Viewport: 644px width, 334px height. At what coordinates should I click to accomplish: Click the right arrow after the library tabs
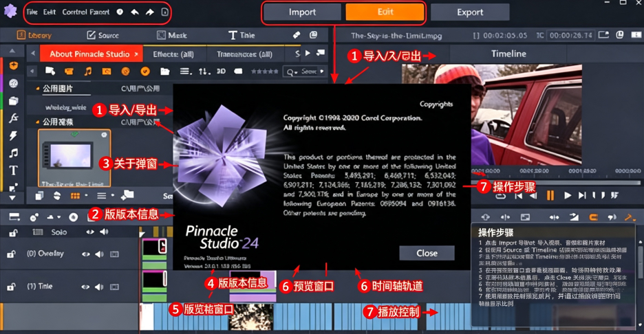(308, 53)
